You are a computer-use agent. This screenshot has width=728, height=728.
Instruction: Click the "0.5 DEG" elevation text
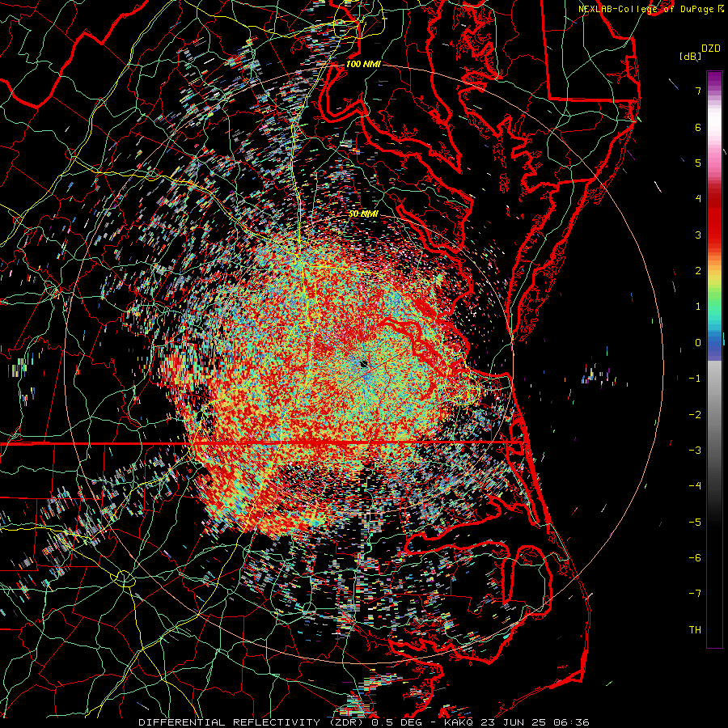[x=396, y=722]
